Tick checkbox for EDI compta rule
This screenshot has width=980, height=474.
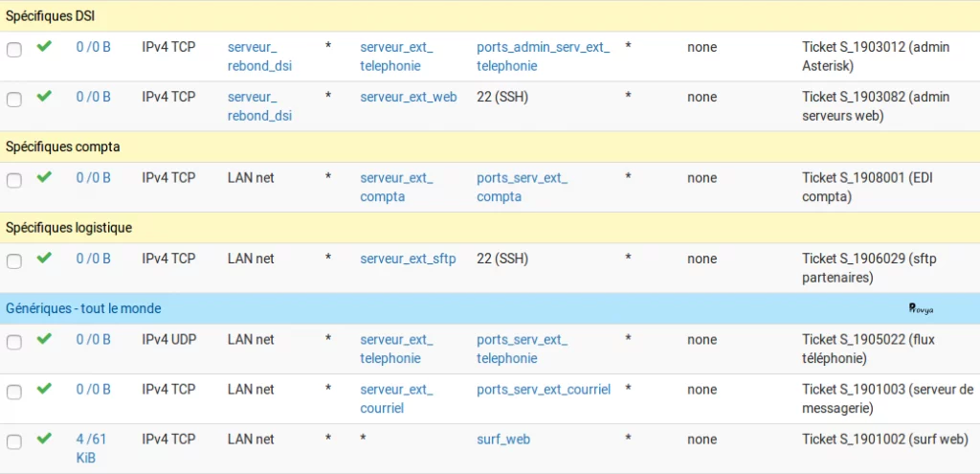13,181
